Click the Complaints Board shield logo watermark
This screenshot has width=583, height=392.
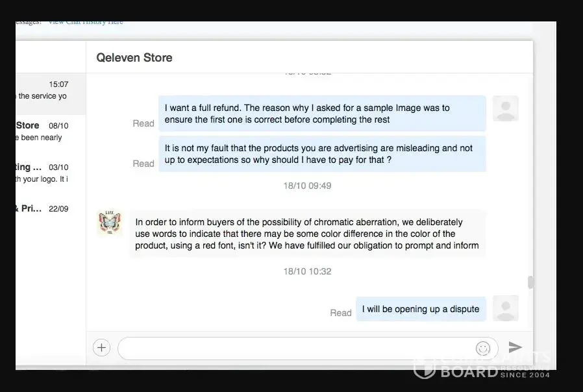[424, 369]
